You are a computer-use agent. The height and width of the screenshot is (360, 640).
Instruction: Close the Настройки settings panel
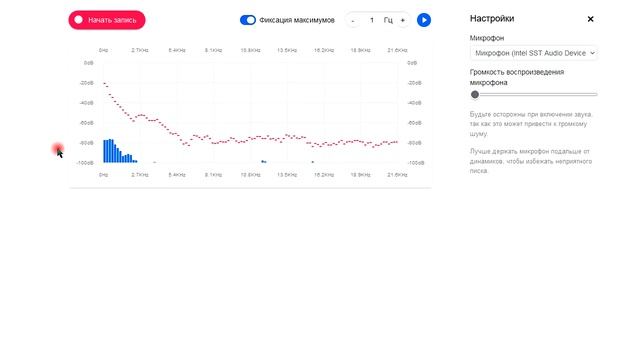(x=590, y=19)
